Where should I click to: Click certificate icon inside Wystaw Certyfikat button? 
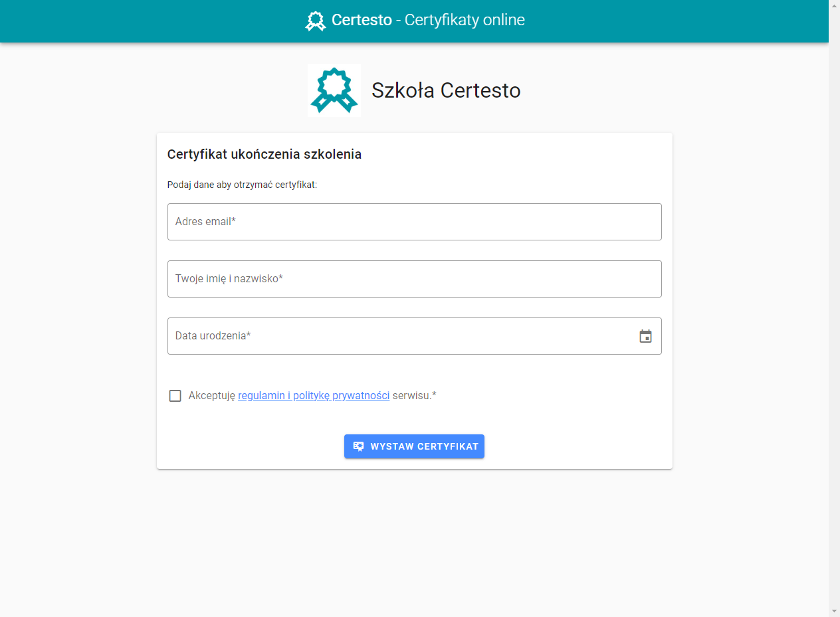[x=358, y=446]
